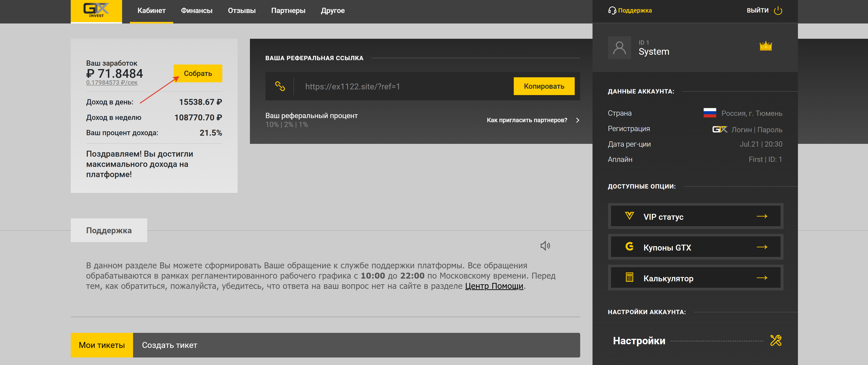The height and width of the screenshot is (365, 868).
Task: Open Как пригласить партнеров? link
Action: pos(527,120)
